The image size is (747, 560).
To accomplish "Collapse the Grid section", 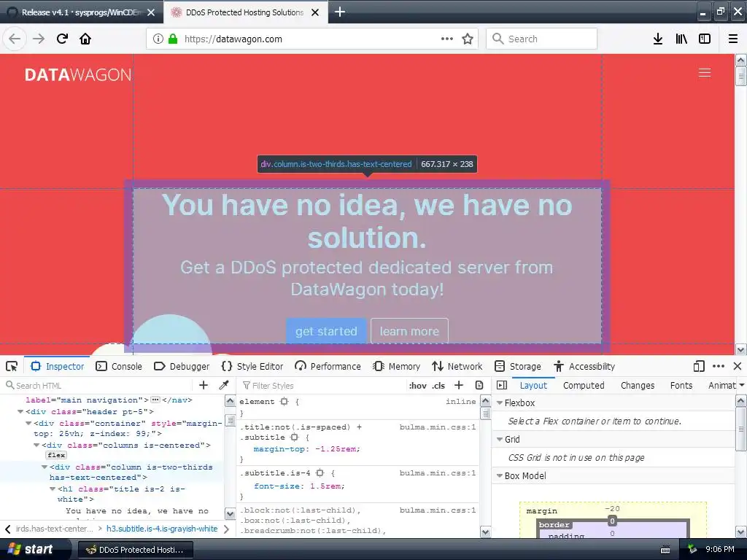I will point(500,439).
